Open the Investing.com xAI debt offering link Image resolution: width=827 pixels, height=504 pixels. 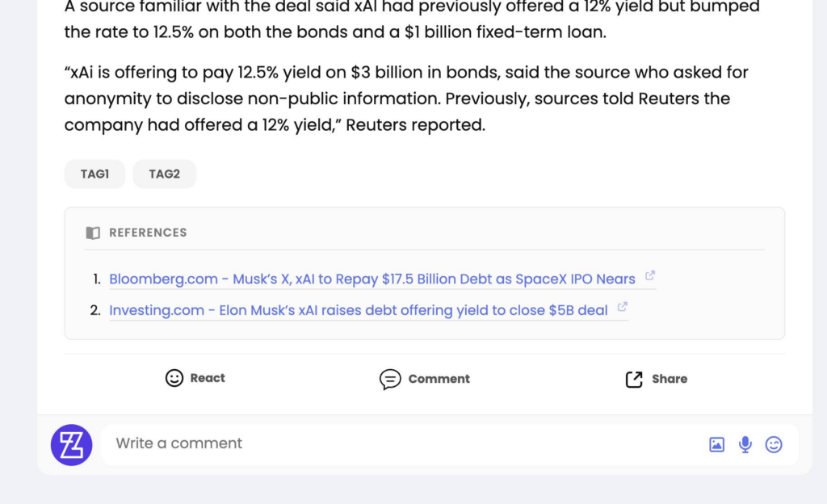359,310
